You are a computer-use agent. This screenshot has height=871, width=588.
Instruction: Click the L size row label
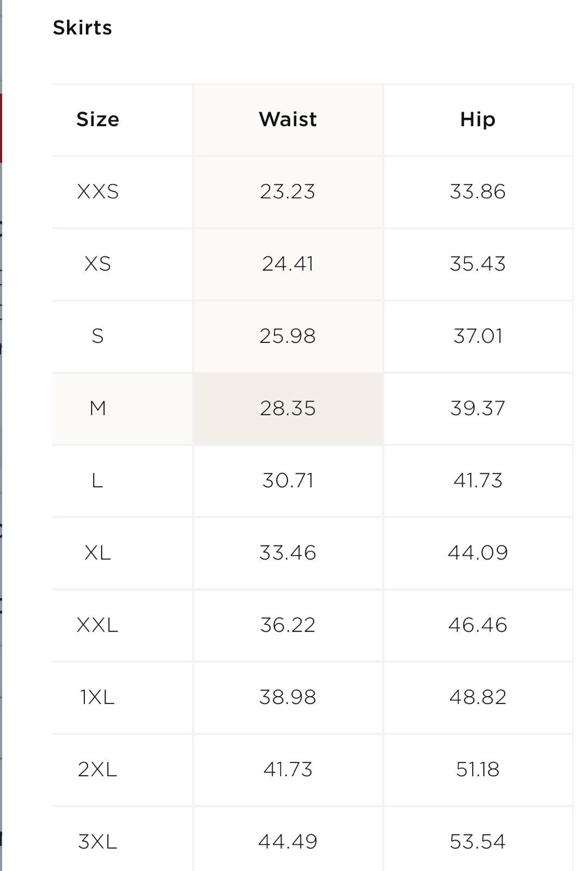click(97, 481)
